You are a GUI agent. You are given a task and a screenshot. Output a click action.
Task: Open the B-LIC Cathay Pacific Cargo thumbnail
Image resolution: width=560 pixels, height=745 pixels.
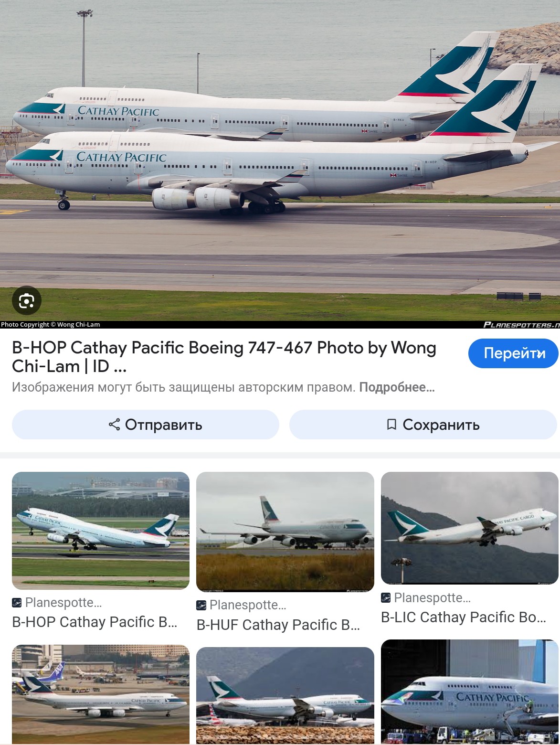click(x=470, y=528)
